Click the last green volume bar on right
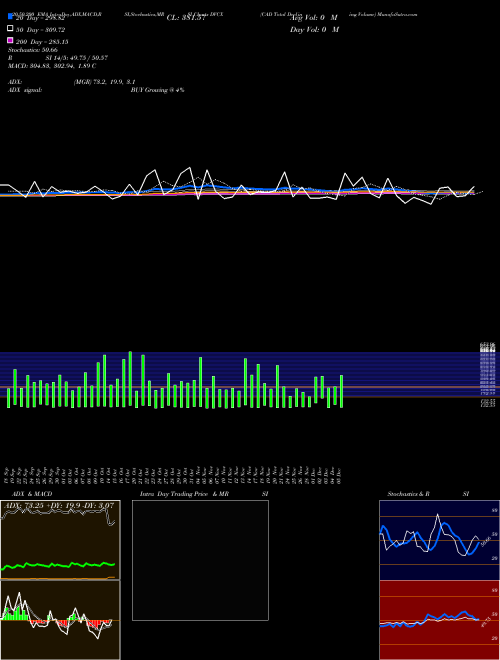Image resolution: width=500 pixels, height=660 pixels. [341, 391]
